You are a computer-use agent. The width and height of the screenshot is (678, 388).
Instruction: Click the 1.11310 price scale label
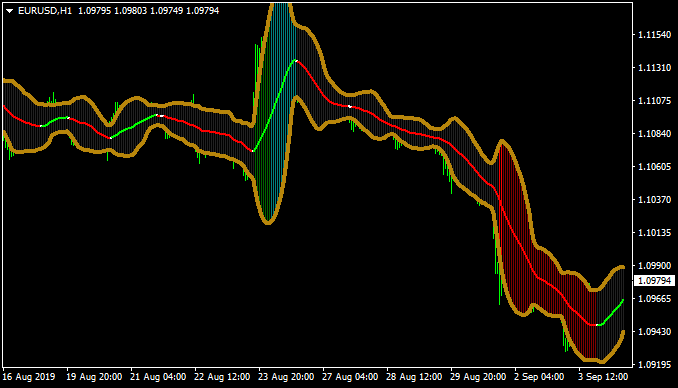click(x=655, y=67)
